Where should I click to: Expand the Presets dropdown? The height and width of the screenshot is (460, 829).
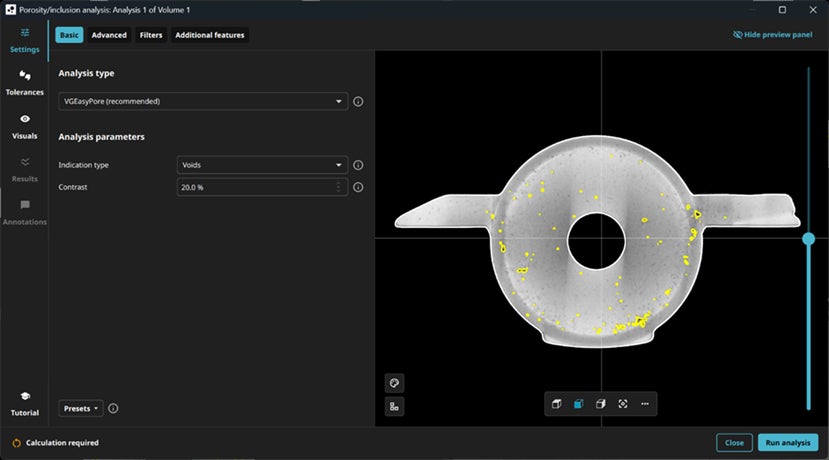coord(81,408)
